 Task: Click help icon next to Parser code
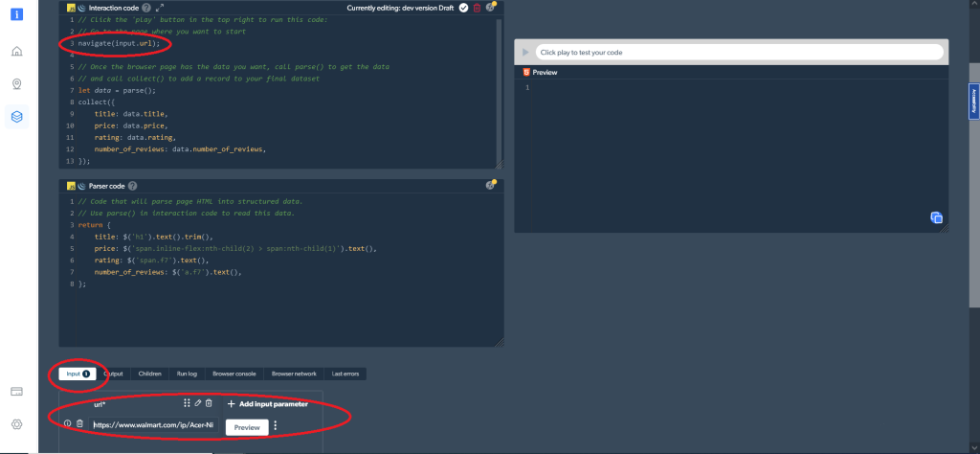click(x=132, y=186)
